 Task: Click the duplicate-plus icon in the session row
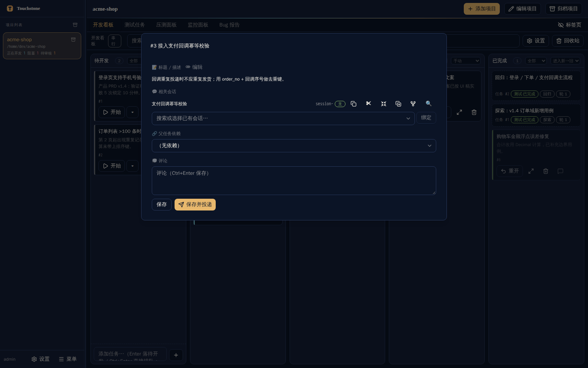(398, 104)
